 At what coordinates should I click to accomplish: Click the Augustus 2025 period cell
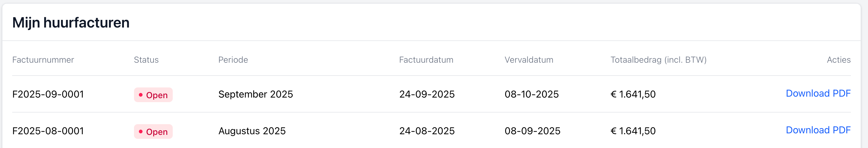tap(252, 131)
